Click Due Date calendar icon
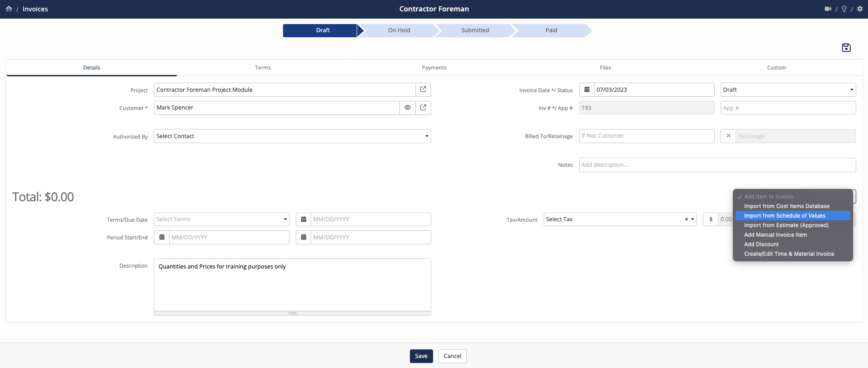Image resolution: width=868 pixels, height=368 pixels. pyautogui.click(x=303, y=219)
